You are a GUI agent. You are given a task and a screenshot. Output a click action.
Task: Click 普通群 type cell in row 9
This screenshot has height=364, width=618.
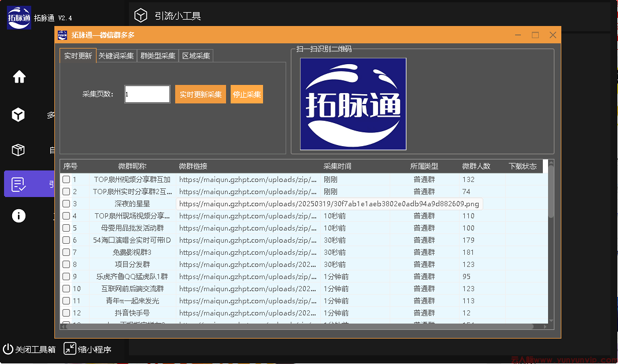pyautogui.click(x=424, y=277)
